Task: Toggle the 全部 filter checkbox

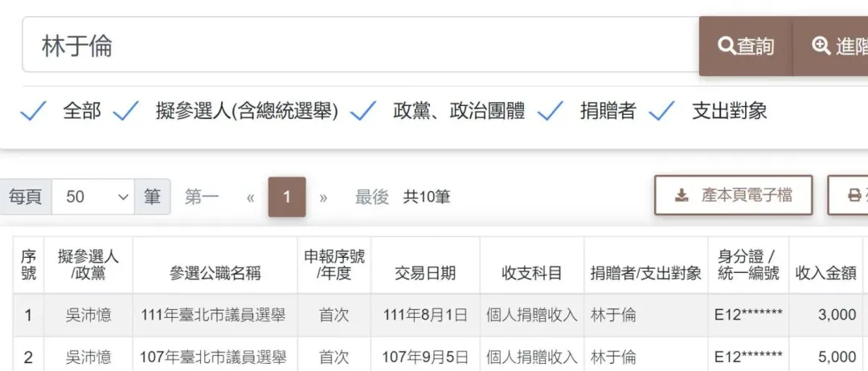Action: (x=33, y=111)
